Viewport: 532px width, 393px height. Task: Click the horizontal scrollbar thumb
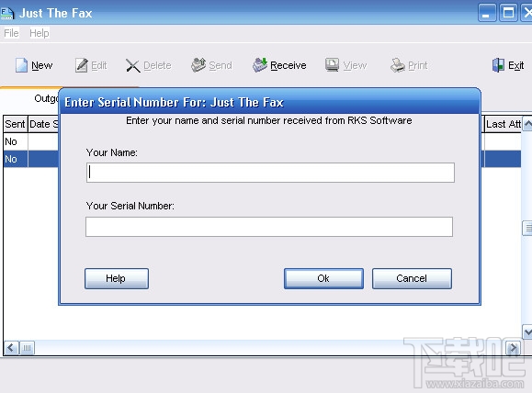(28, 348)
